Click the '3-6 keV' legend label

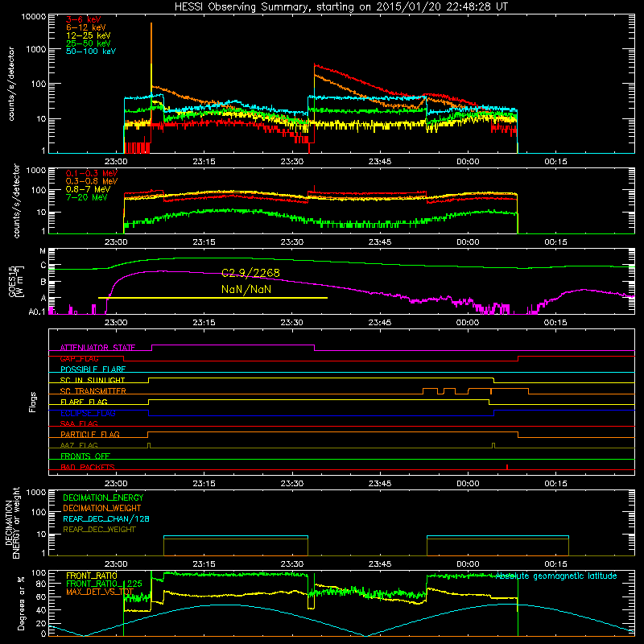pyautogui.click(x=83, y=19)
